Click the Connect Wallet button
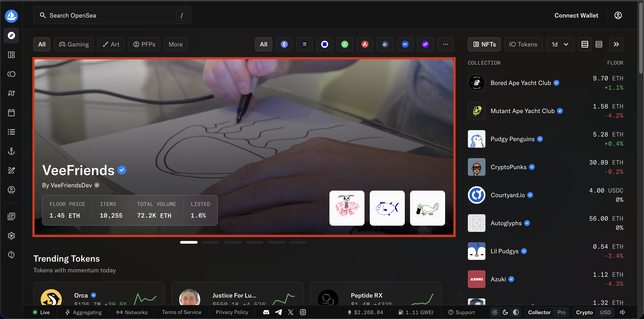The width and height of the screenshot is (644, 319). [x=576, y=15]
